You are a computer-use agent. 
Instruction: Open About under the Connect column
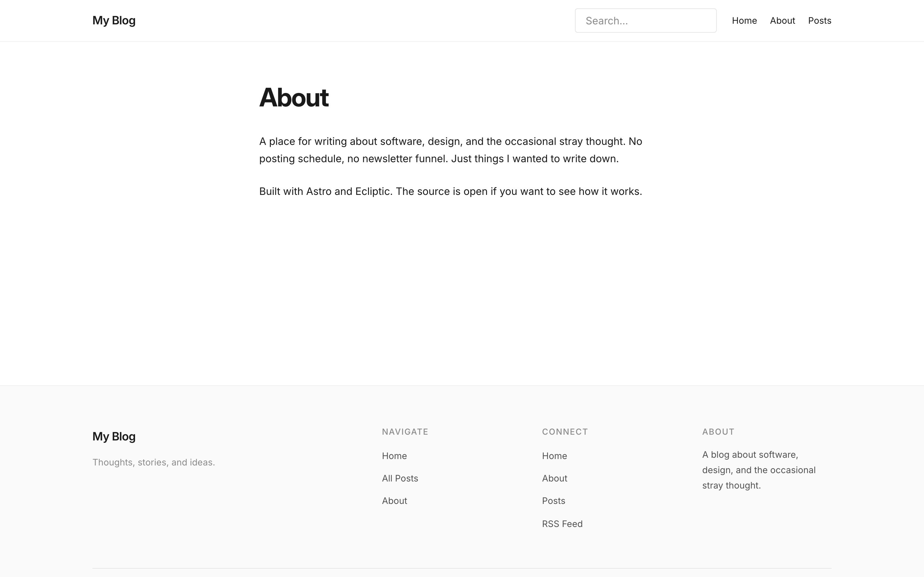coord(555,479)
